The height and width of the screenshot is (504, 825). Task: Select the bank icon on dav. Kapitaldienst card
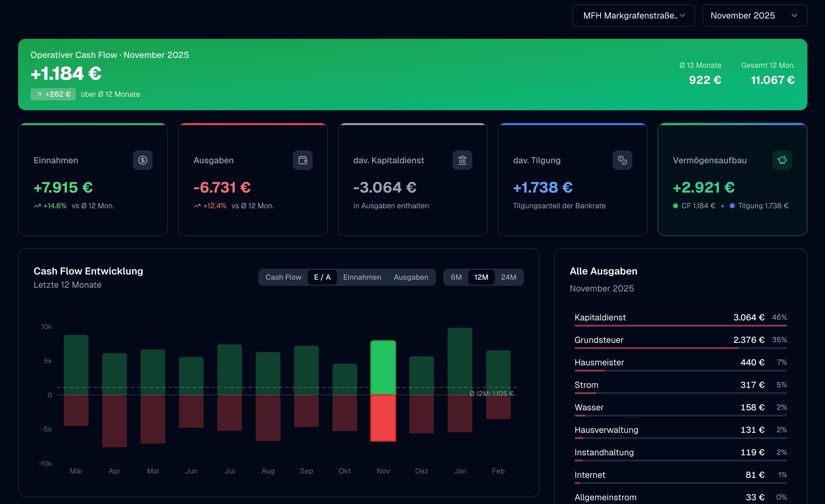[x=462, y=160]
